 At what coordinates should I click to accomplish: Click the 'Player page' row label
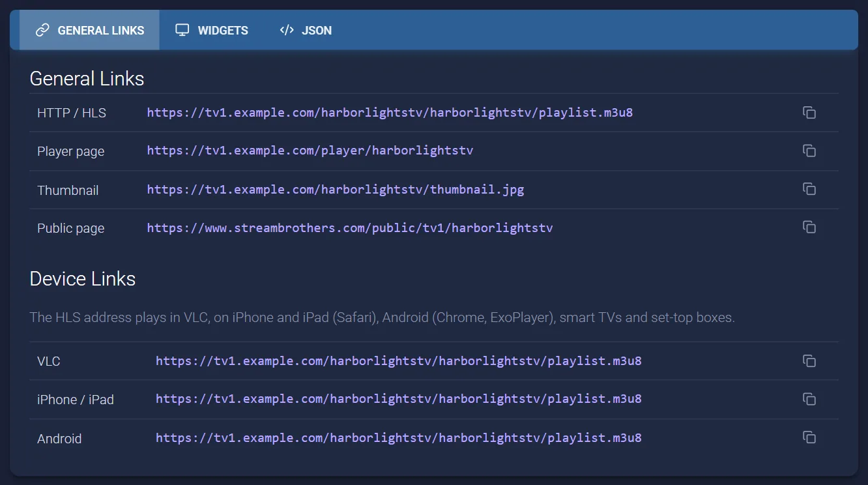pos(70,151)
